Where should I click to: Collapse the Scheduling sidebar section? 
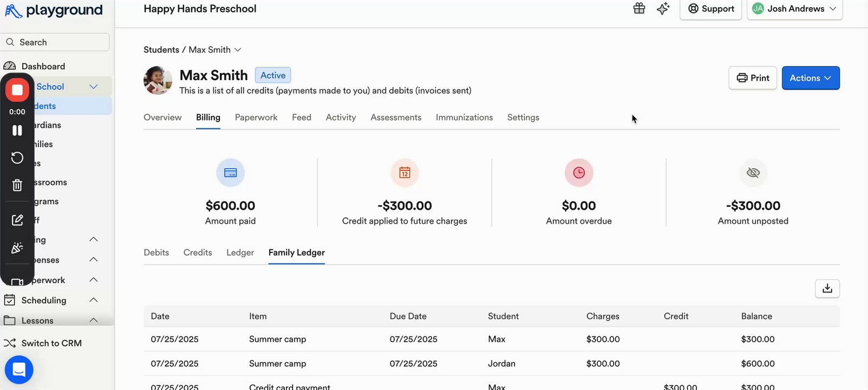click(94, 300)
